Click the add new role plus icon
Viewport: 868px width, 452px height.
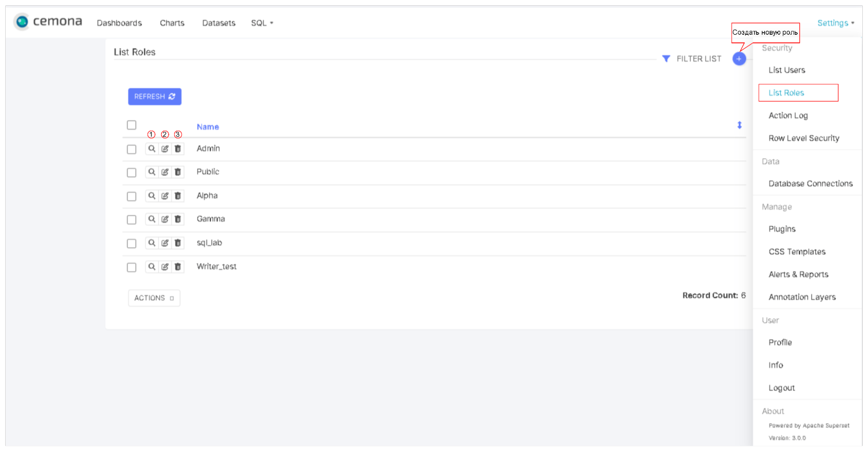click(739, 59)
